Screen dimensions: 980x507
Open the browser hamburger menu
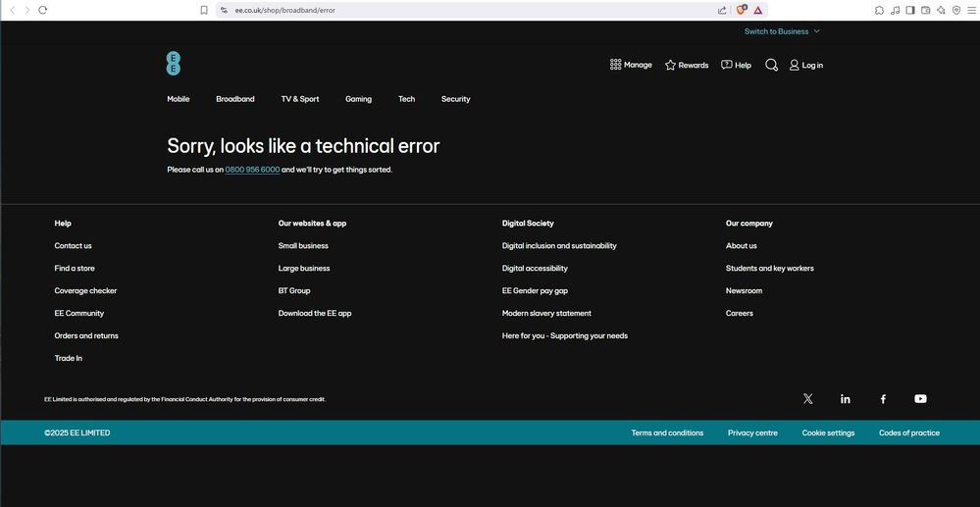pos(971,10)
